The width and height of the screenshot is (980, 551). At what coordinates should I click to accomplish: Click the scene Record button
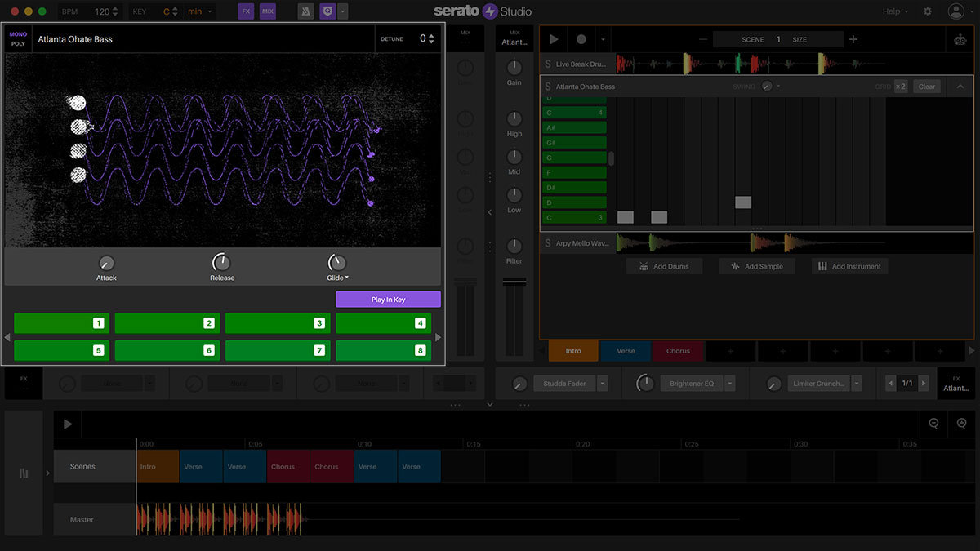click(581, 39)
